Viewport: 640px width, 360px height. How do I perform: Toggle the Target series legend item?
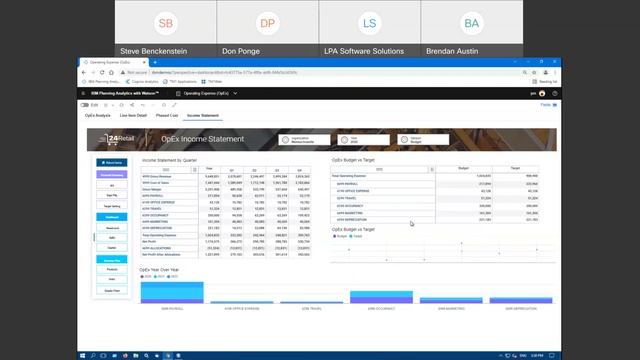coord(356,236)
